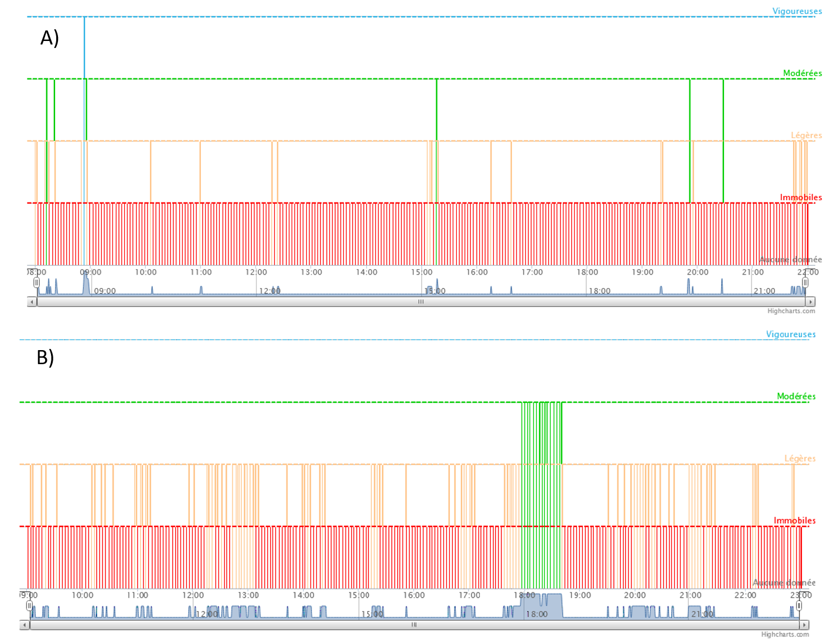Click left navigator handle of chart B
Screen dimensions: 837x644
click(29, 606)
